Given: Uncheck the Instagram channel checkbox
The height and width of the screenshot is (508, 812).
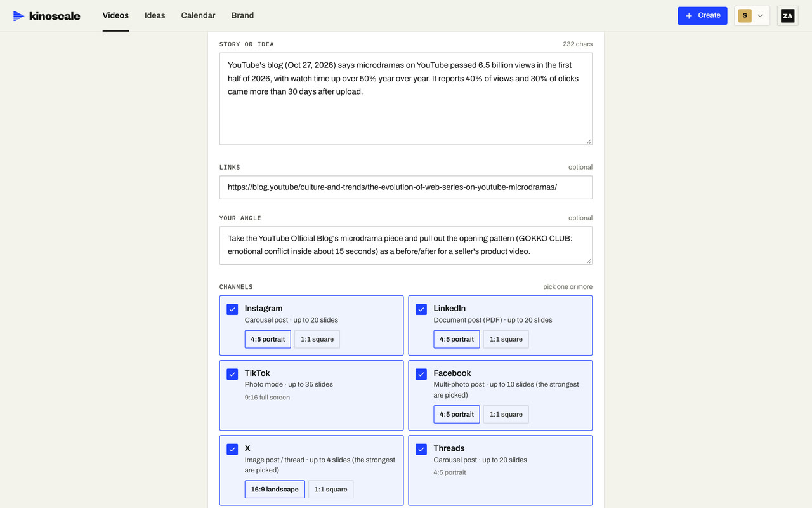Looking at the screenshot, I should point(232,309).
